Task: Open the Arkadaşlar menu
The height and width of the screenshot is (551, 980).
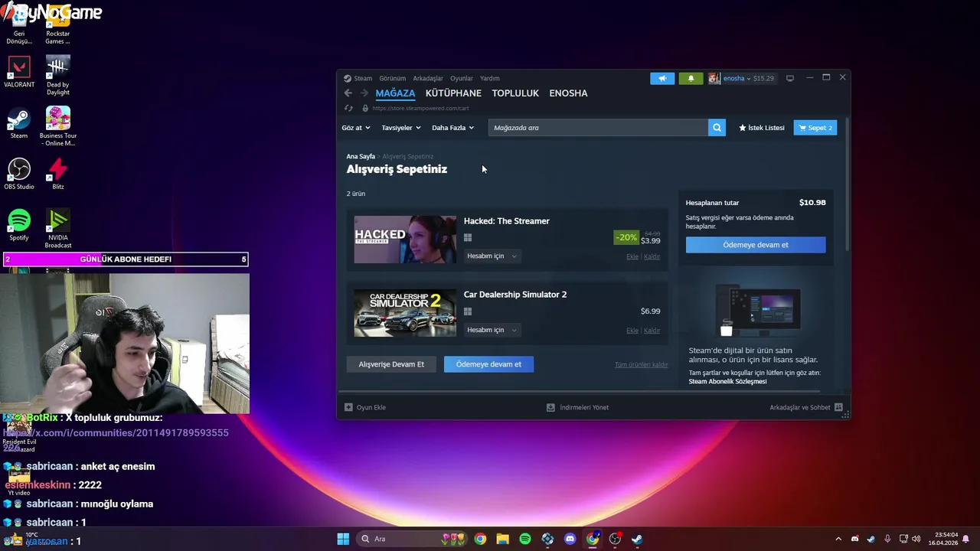Action: point(428,78)
